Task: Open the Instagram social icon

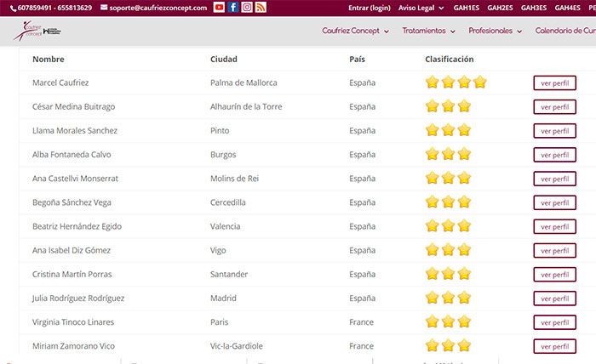Action: click(247, 8)
